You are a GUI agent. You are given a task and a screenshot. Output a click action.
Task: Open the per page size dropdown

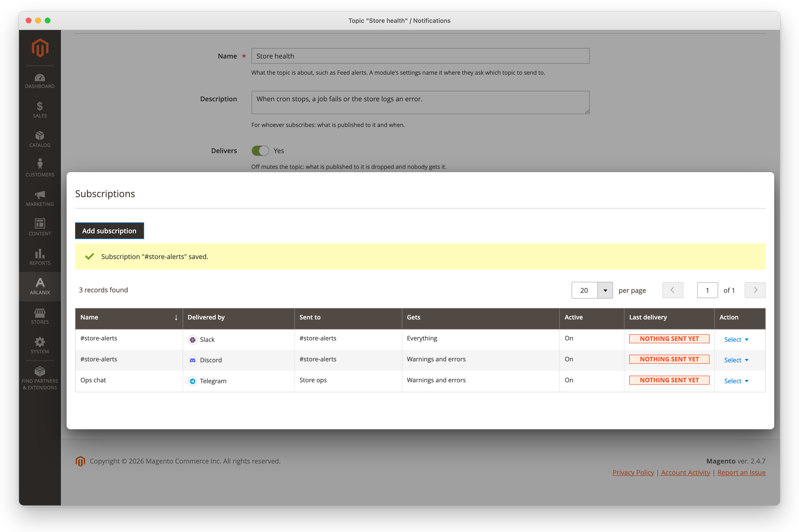(605, 290)
